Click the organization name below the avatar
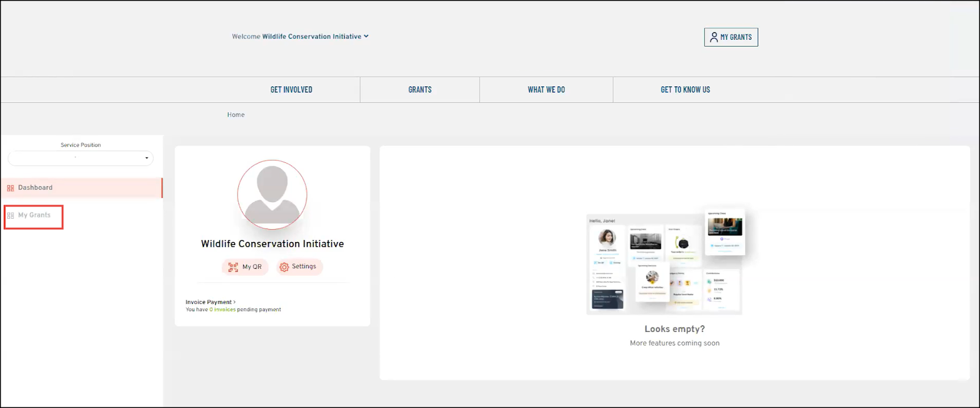 (x=272, y=244)
